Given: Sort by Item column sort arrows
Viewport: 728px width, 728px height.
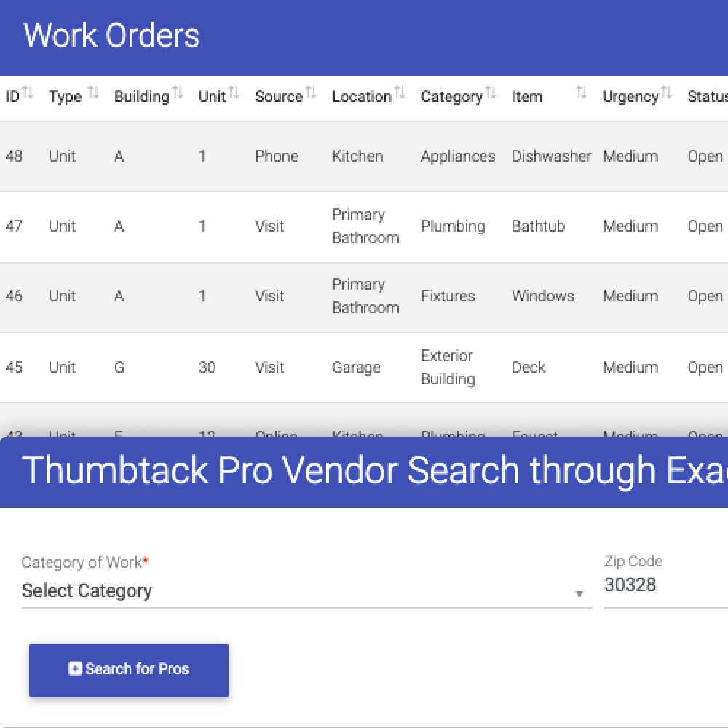Looking at the screenshot, I should pos(581,92).
